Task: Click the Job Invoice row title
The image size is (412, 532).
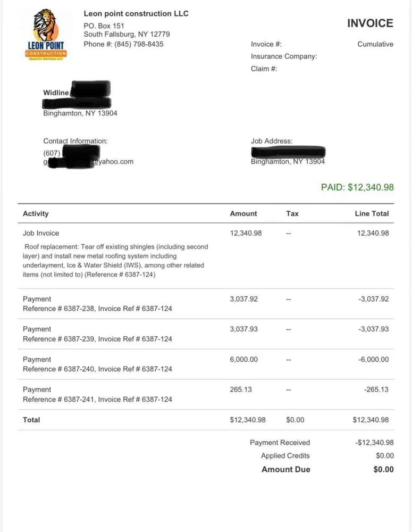Action: pos(41,233)
